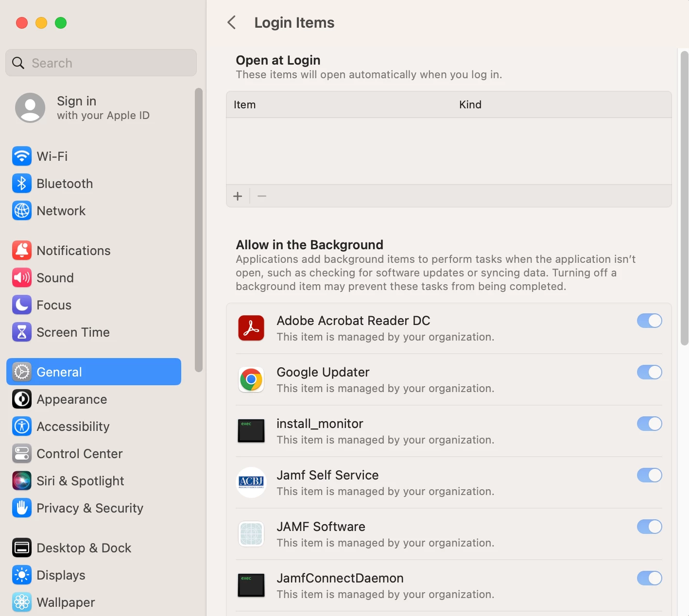Image resolution: width=689 pixels, height=616 pixels.
Task: Click the Control Center icon
Action: click(x=22, y=454)
